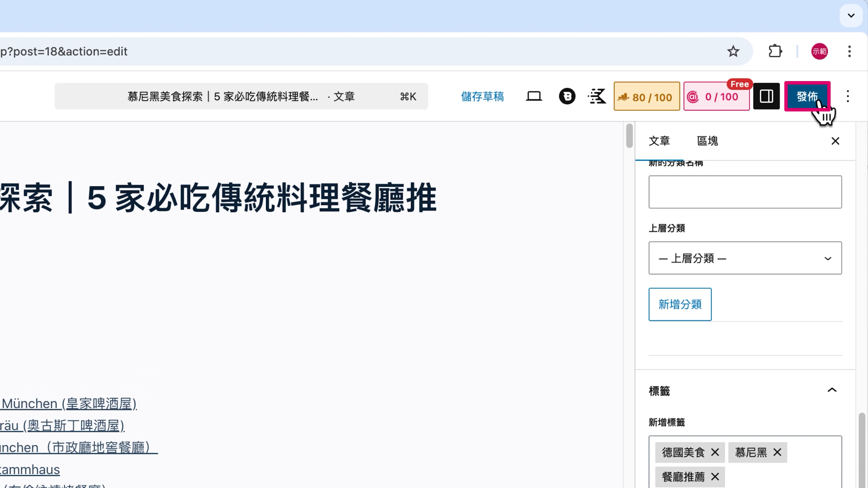Viewport: 868px width, 488px height.
Task: Remove the 德國美食 tag
Action: 715,452
